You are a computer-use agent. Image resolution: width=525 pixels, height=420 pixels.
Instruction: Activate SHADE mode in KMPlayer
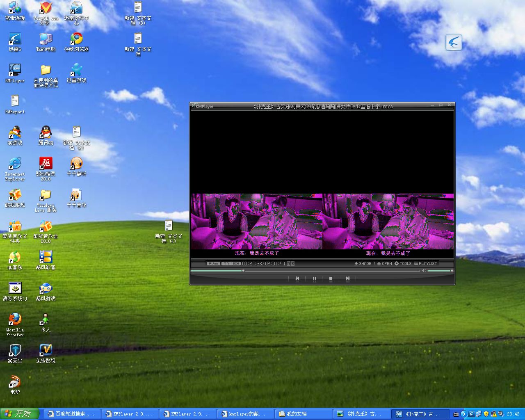pos(363,264)
